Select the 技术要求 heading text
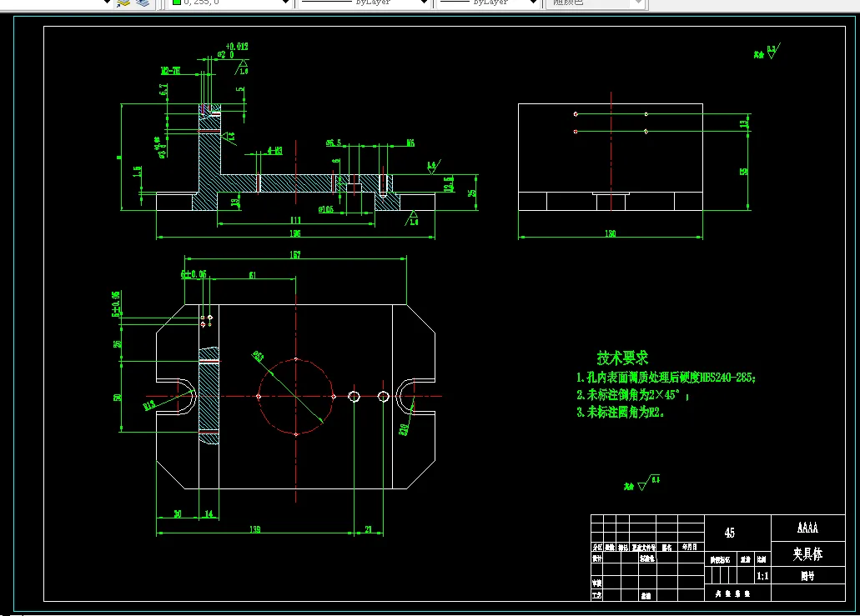The width and height of the screenshot is (860, 616). 622,358
